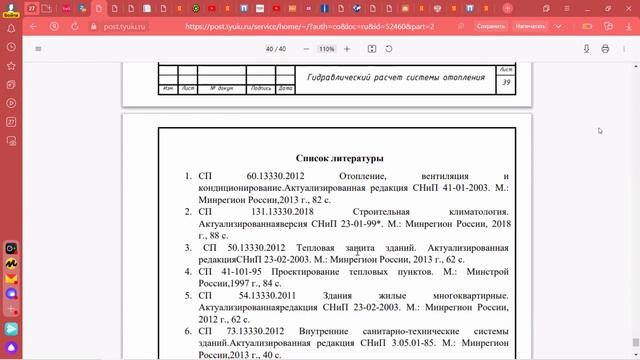
Task: Open Yandex home button next to back arrow
Action: [54, 27]
